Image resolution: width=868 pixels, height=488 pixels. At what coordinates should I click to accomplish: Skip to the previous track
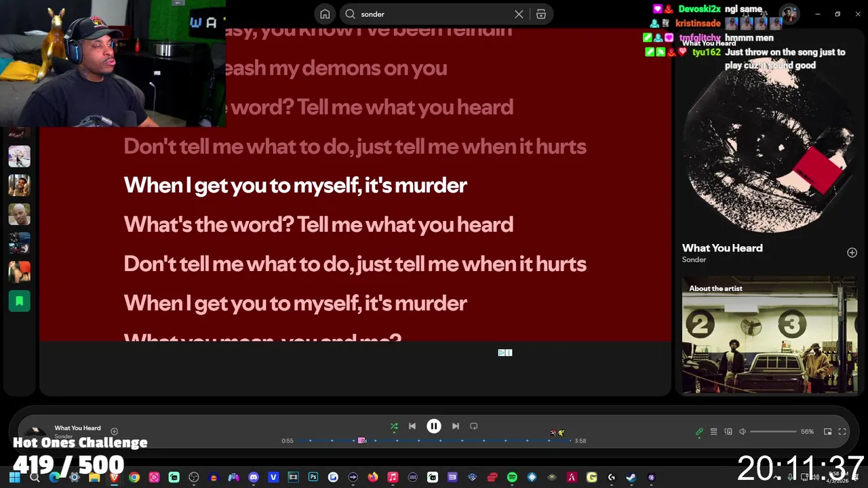pos(412,426)
